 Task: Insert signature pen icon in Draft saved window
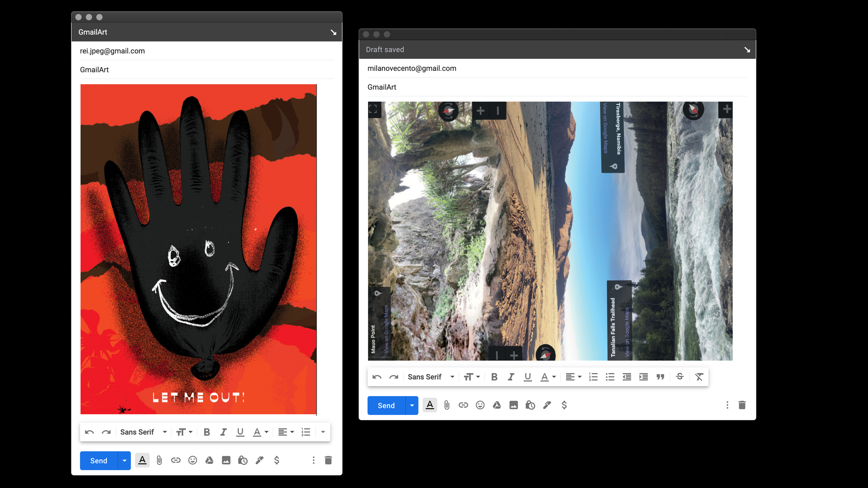(547, 405)
